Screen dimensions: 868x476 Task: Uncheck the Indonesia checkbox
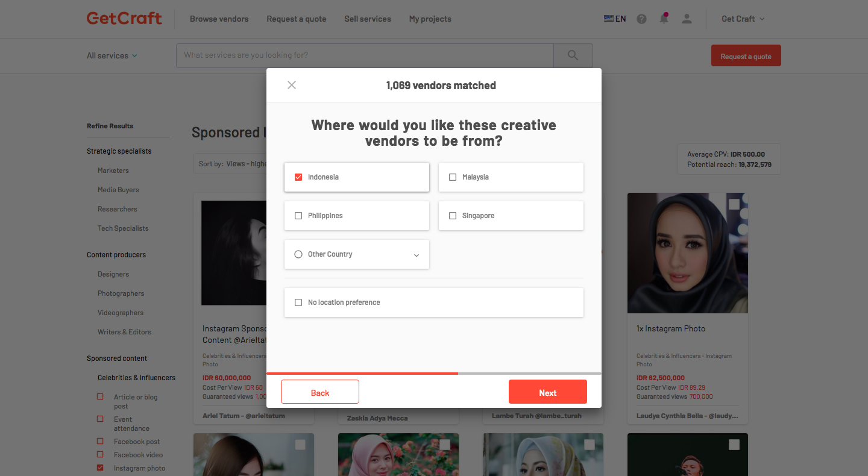click(x=298, y=177)
